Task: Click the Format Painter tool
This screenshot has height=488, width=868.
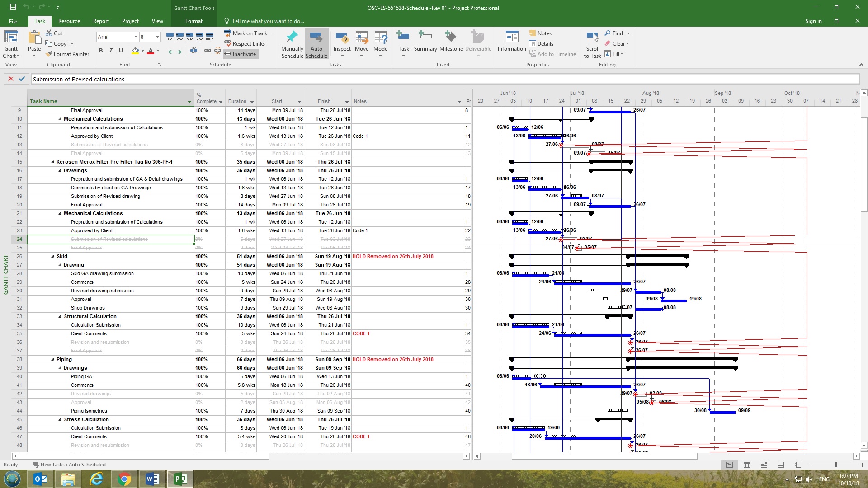Action: [x=67, y=54]
